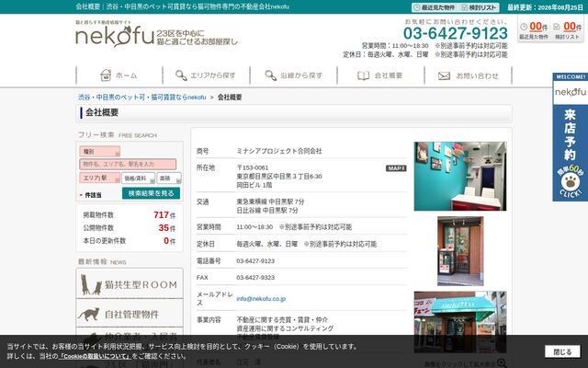Open the 種別 dropdown
The width and height of the screenshot is (588, 368).
coord(100,152)
